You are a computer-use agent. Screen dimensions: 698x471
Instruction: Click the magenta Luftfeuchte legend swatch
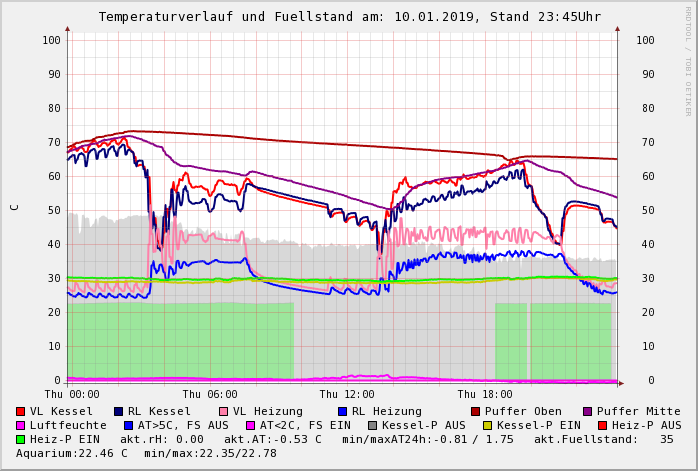point(21,426)
